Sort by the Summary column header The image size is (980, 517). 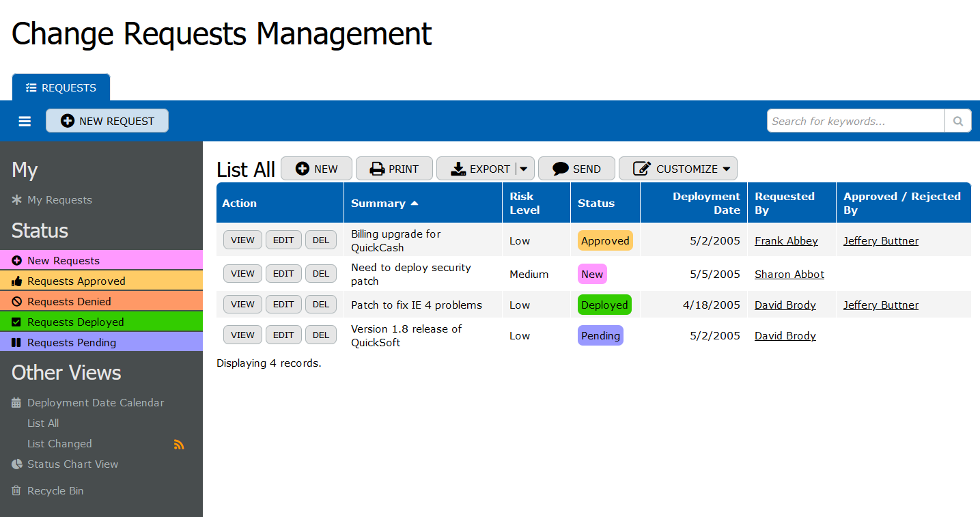click(x=378, y=203)
